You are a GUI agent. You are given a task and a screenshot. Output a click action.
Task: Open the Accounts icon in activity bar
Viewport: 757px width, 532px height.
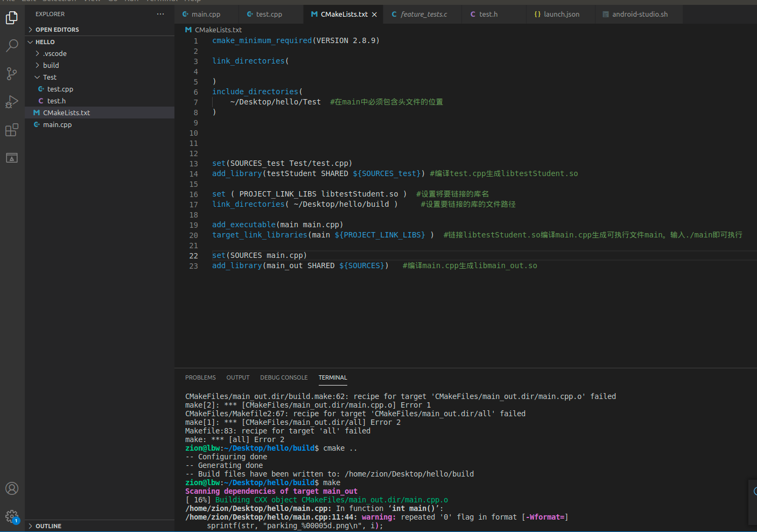(12, 488)
